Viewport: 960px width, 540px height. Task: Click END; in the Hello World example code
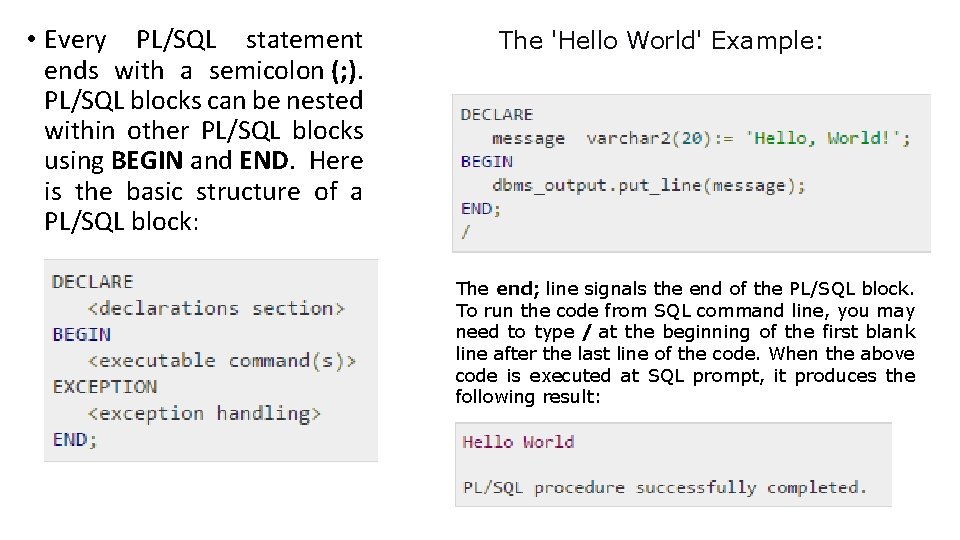click(481, 208)
